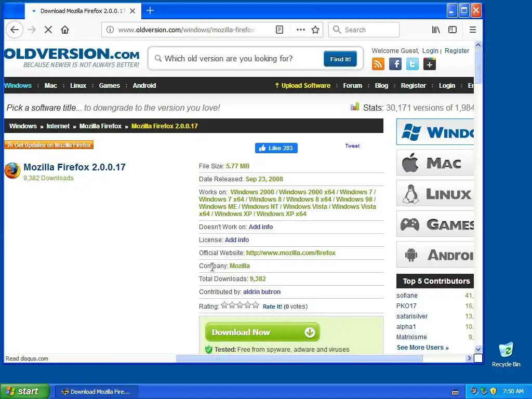Open the Internet breadcrumb link
The height and width of the screenshot is (399, 532).
pyautogui.click(x=58, y=126)
